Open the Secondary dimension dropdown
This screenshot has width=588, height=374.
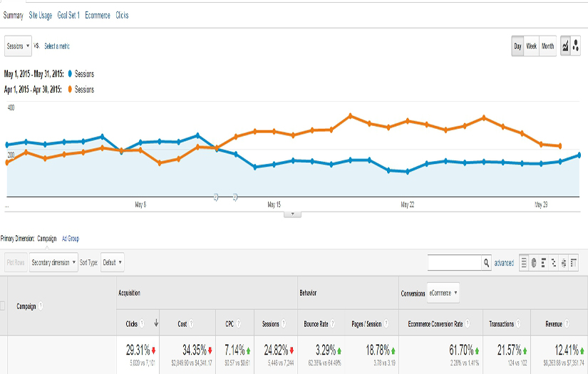point(53,262)
